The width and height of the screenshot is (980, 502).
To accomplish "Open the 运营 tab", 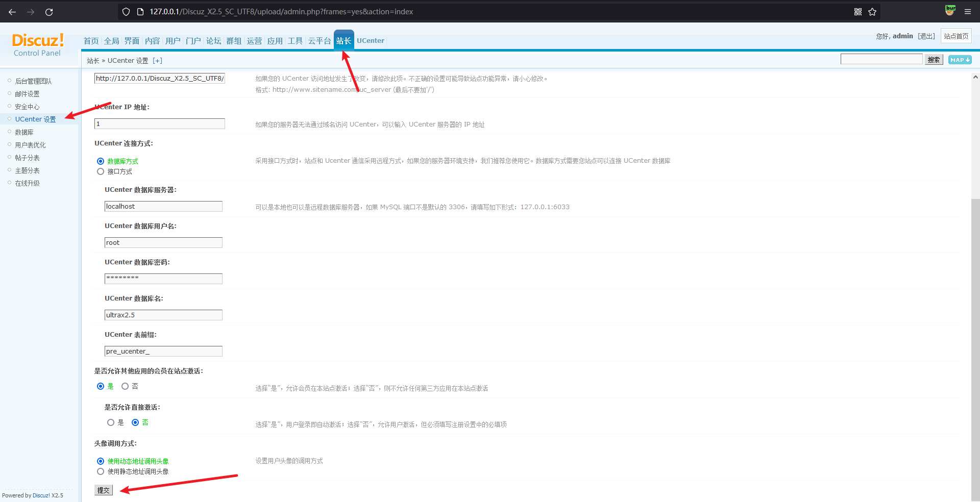I will [255, 41].
